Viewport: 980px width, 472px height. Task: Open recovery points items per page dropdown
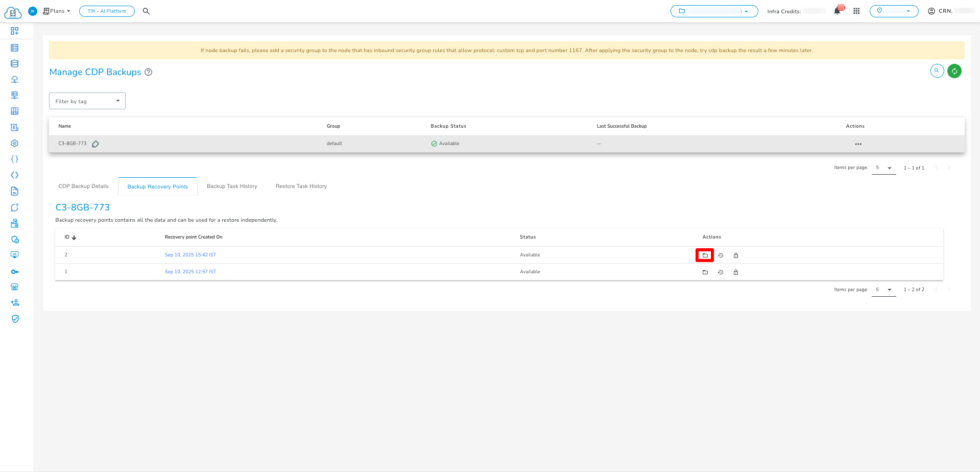click(x=883, y=290)
